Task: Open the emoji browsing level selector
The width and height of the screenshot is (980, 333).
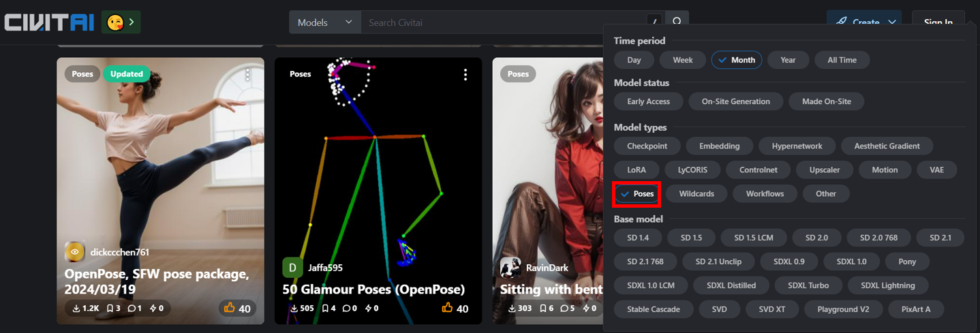Action: click(x=121, y=22)
